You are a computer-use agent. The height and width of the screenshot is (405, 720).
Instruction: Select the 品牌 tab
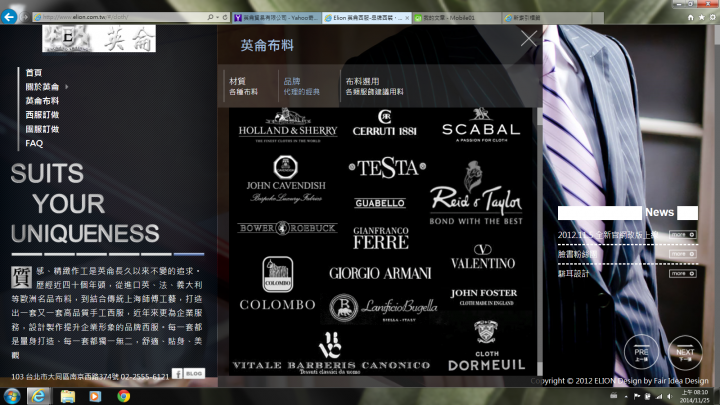click(302, 86)
